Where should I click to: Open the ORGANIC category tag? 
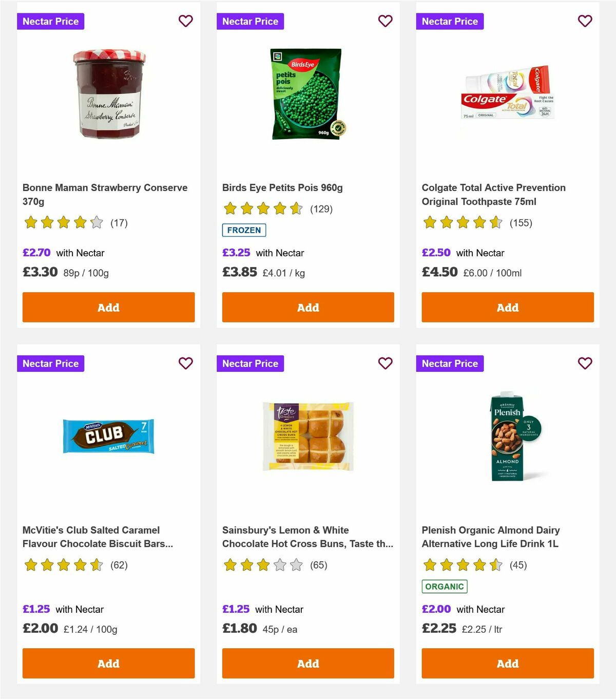click(445, 585)
